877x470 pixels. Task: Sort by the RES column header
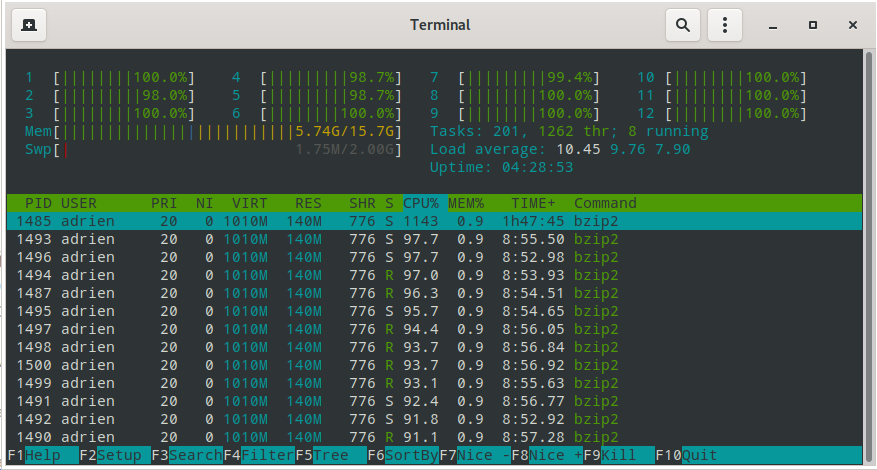pyautogui.click(x=308, y=203)
